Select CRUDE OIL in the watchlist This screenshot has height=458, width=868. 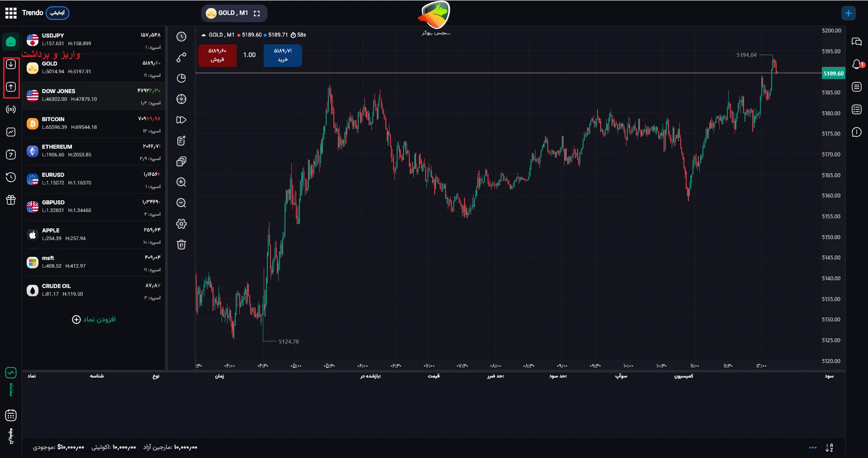tap(94, 291)
